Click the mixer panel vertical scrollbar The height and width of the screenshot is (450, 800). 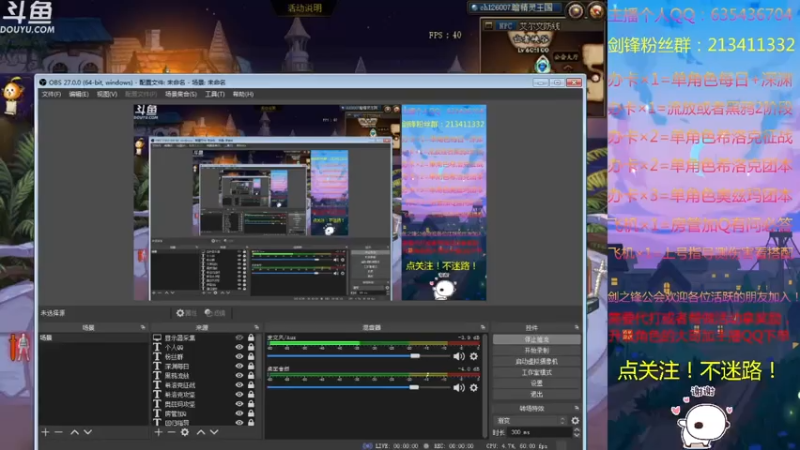(484, 385)
